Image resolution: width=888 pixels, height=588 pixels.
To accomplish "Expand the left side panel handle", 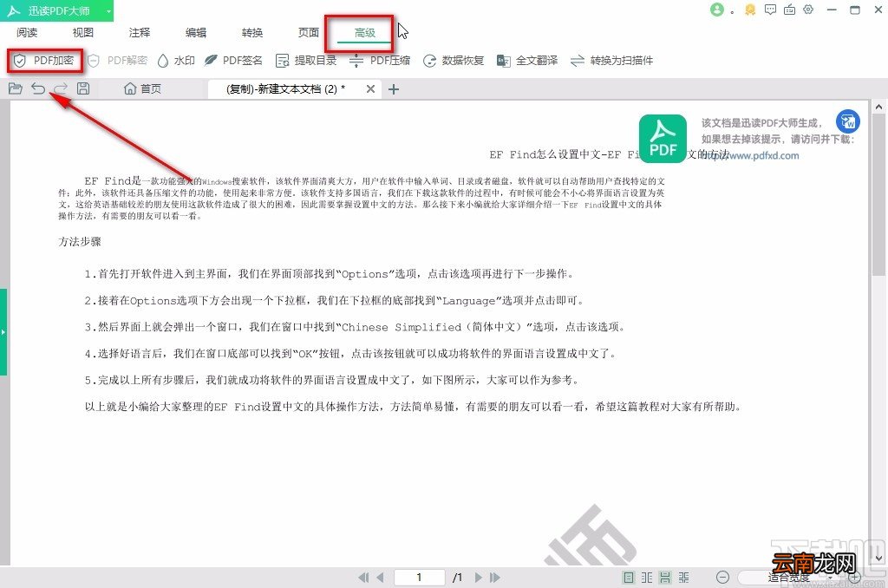I will [x=3, y=332].
